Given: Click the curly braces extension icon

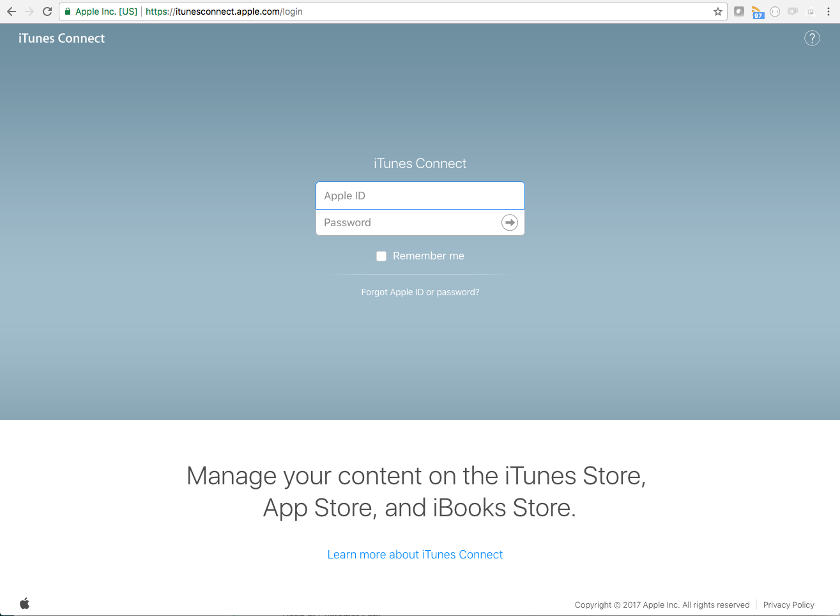Looking at the screenshot, I should [x=775, y=12].
